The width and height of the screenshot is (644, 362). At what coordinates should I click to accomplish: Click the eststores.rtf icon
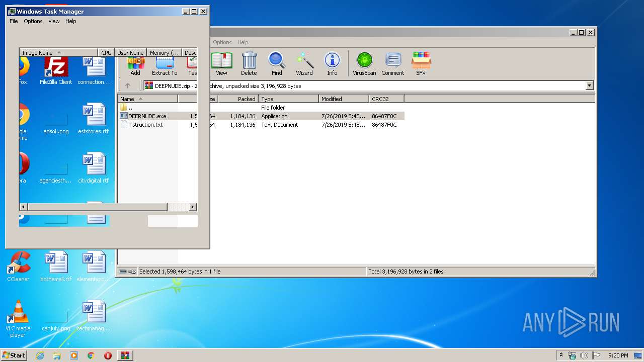coord(94,119)
